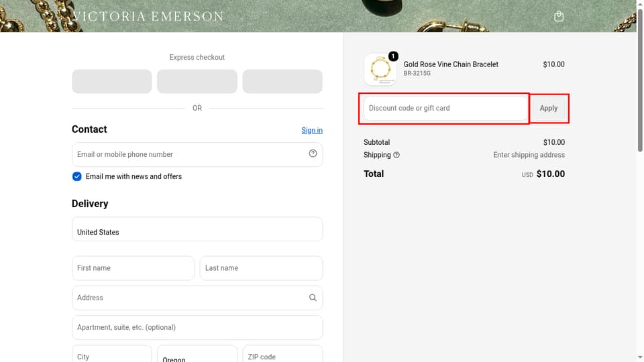The width and height of the screenshot is (644, 362).
Task: Focus the Discount code or gift card field
Action: [x=445, y=109]
